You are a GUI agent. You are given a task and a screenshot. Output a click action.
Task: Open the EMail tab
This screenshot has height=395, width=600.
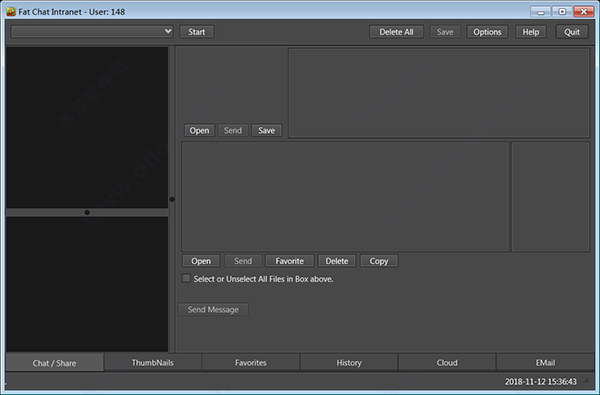[545, 362]
